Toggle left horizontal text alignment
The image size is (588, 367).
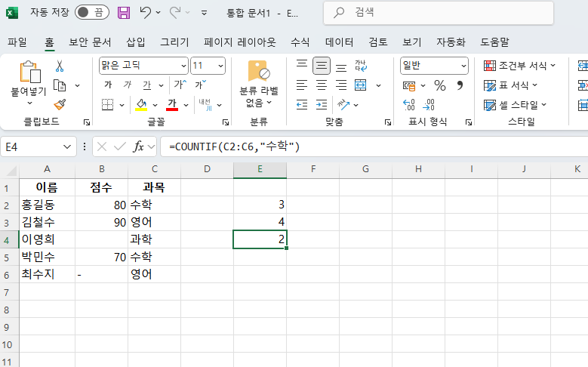coord(302,85)
